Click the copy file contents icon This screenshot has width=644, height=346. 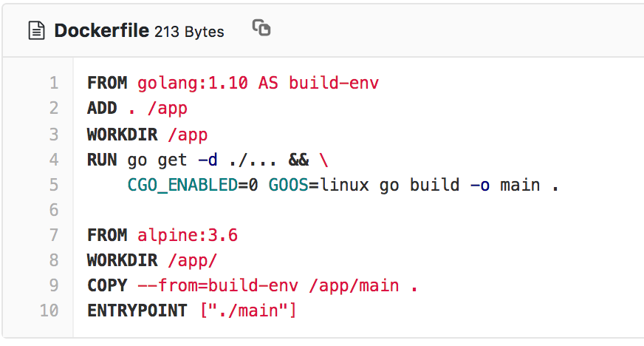click(261, 27)
